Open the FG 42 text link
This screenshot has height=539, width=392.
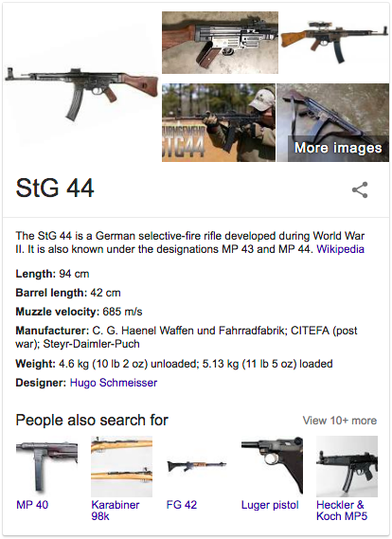182,505
